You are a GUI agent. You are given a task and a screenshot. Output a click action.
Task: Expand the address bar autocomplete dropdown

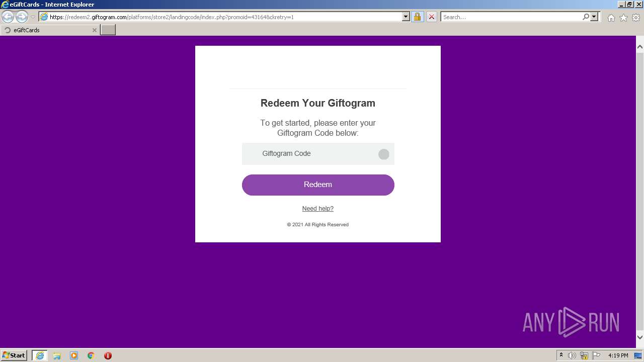click(406, 17)
